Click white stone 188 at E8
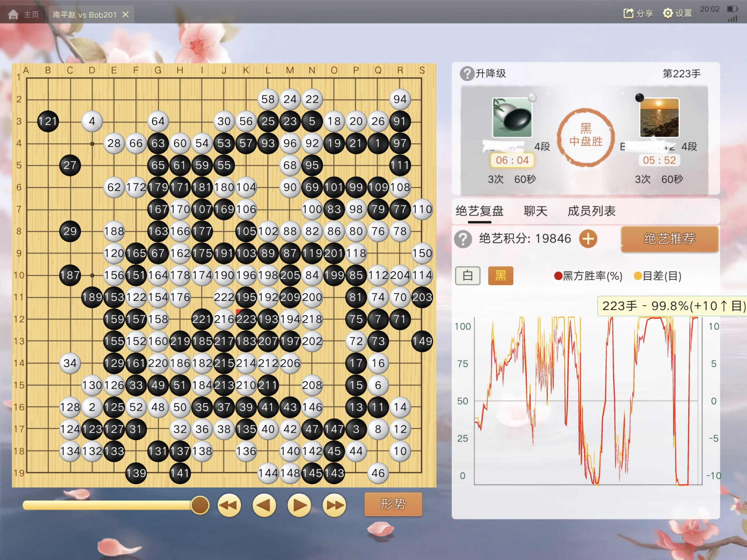The height and width of the screenshot is (560, 747). click(x=114, y=231)
